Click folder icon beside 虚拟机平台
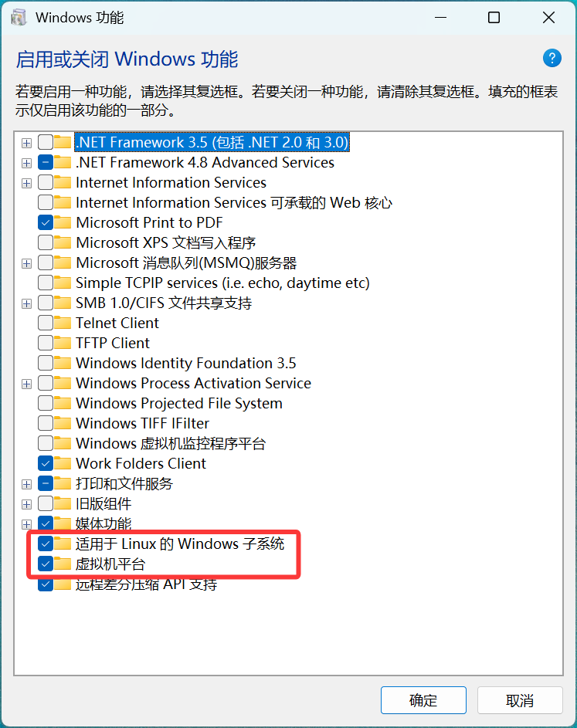 tap(63, 564)
